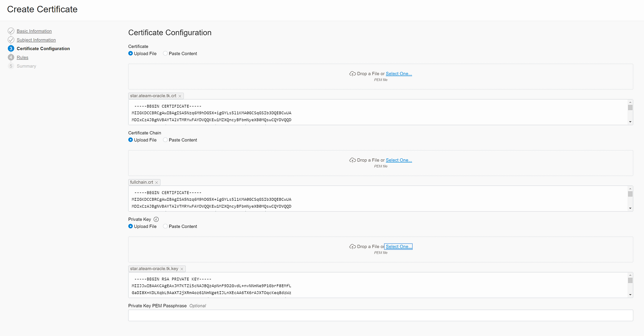Click cloud upload icon in Certificate Chain dropzone
Viewport: 644px width, 336px height.
pos(353,160)
